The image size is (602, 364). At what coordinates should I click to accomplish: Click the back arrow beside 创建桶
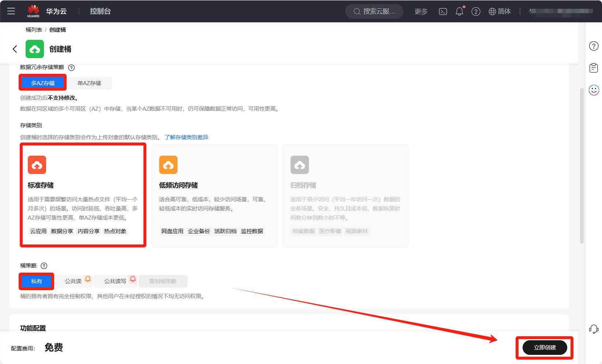[x=15, y=49]
